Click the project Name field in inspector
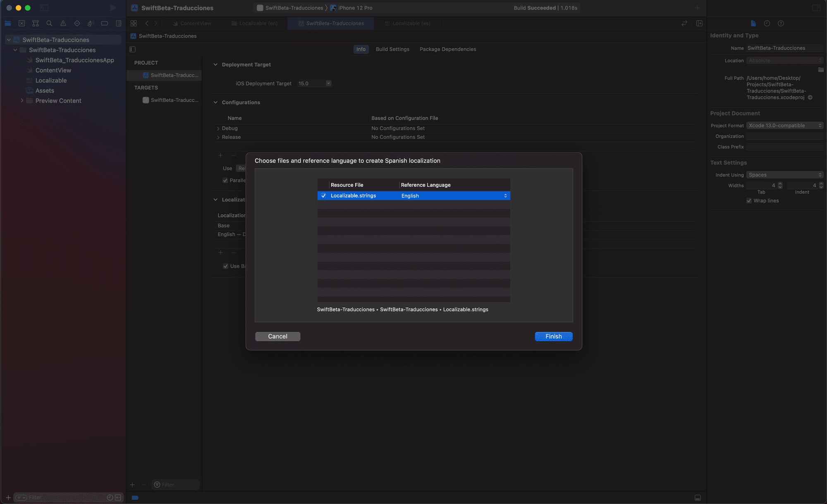Screen dimensions: 827x504 click(784, 48)
